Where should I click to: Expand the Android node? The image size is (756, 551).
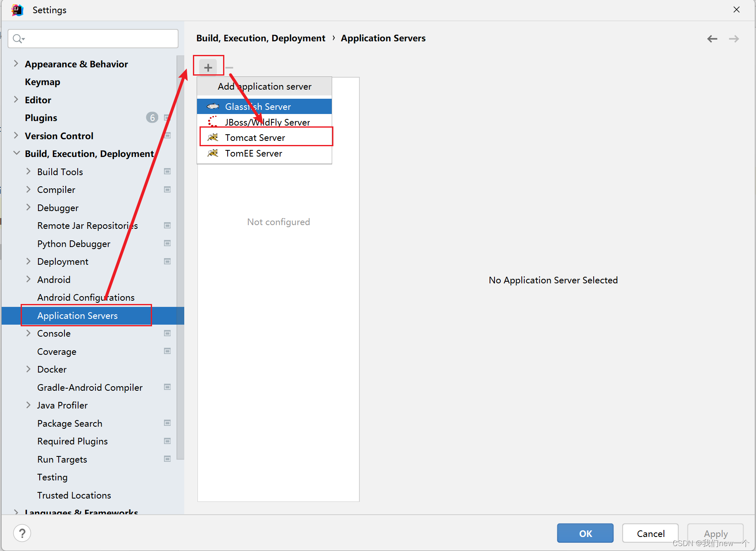[x=29, y=279]
